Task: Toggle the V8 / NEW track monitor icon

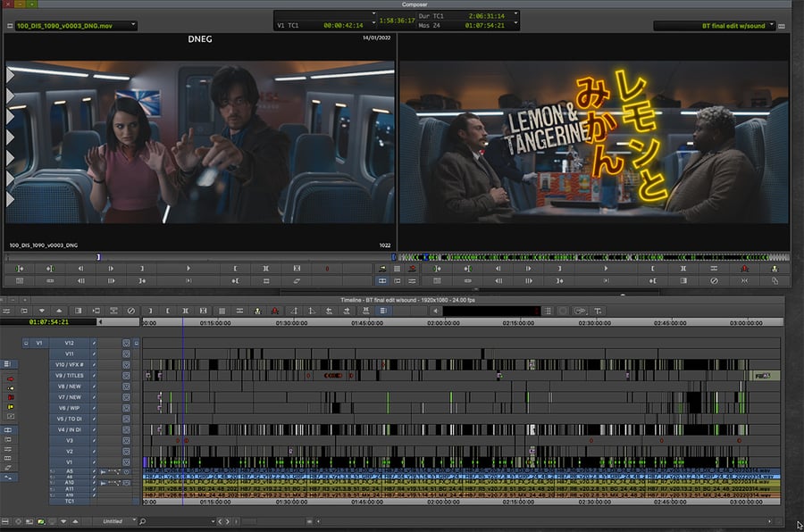Action: (x=126, y=387)
